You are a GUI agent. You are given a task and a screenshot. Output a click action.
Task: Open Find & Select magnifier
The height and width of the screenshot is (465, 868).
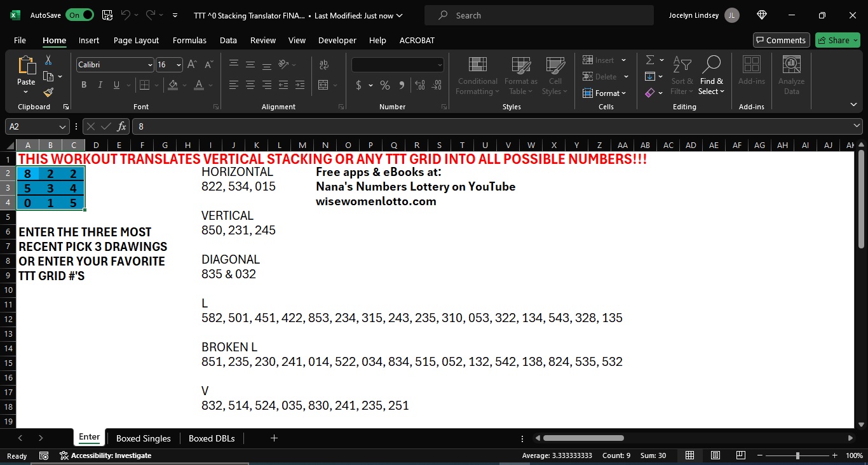[x=711, y=76]
